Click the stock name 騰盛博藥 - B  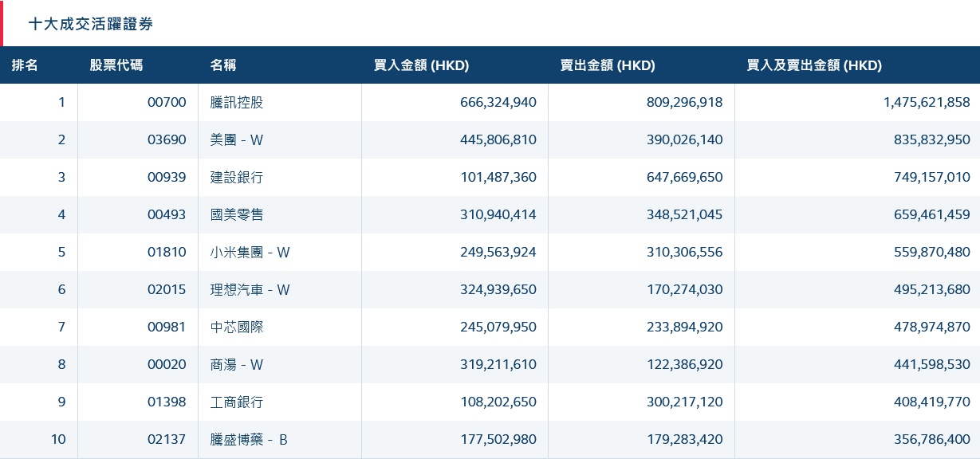tap(249, 439)
